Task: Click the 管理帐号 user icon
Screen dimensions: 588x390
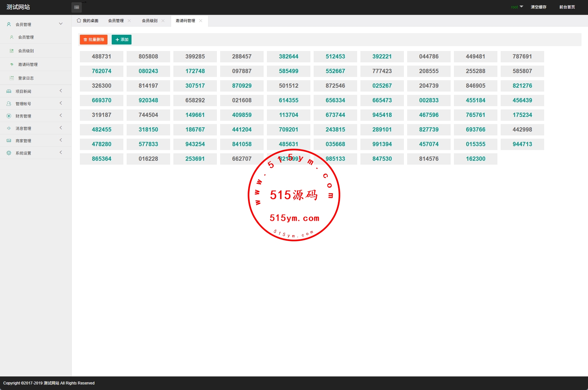Action: pyautogui.click(x=9, y=104)
